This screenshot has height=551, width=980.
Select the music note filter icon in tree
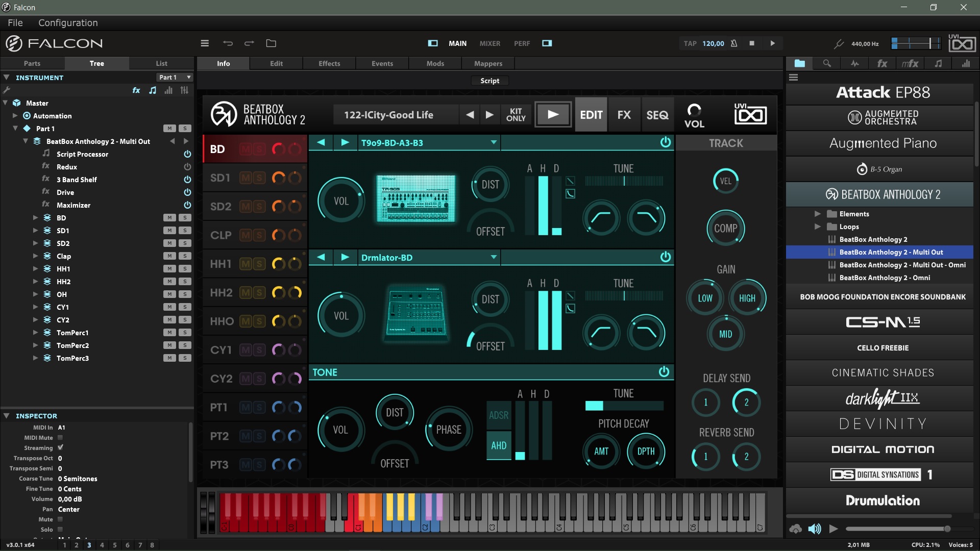[153, 90]
